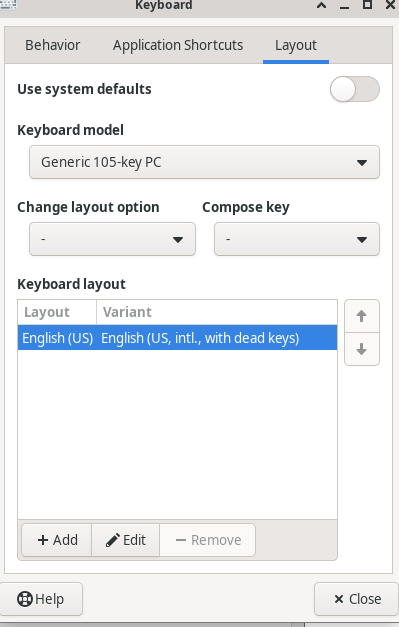
Task: Click keyboard icon in the title bar
Action: coord(8,4)
